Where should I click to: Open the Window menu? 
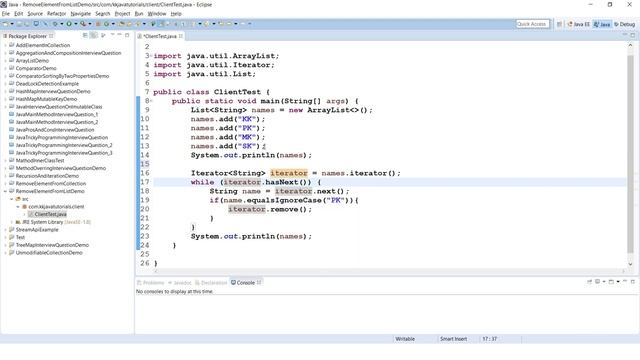pyautogui.click(x=157, y=13)
